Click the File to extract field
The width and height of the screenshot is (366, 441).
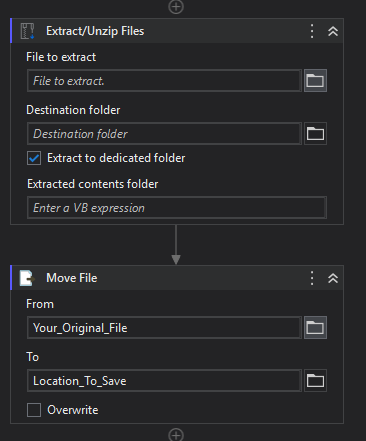coord(164,81)
